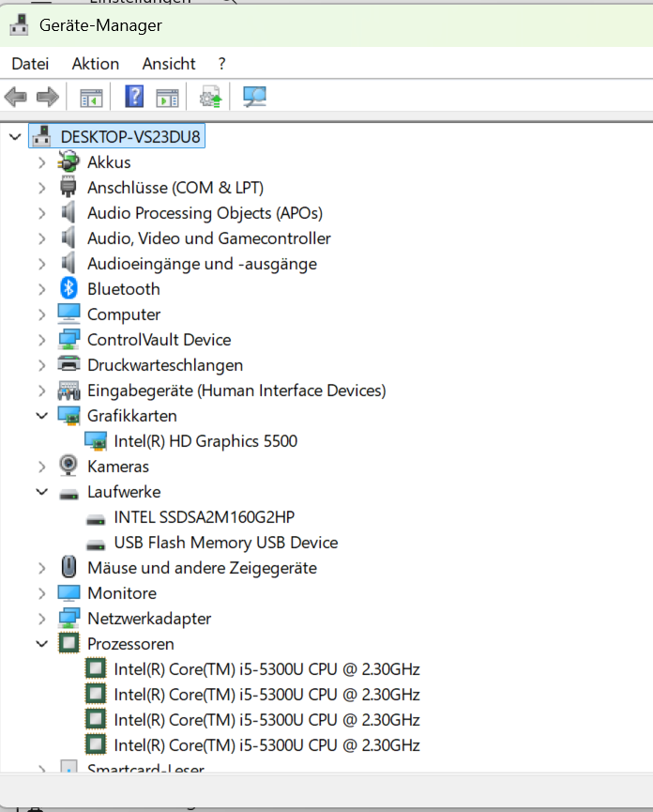Click the Bluetooth logo icon
This screenshot has height=812, width=653.
point(68,288)
